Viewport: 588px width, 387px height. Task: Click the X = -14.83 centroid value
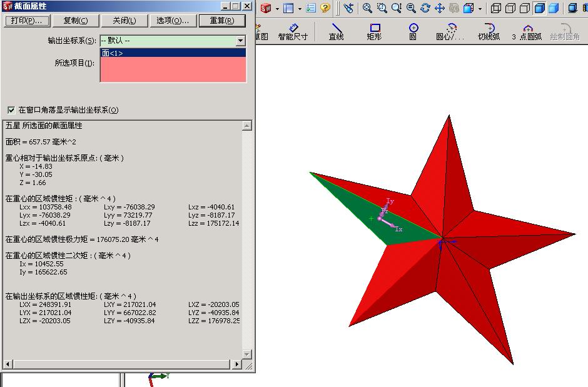pyautogui.click(x=36, y=166)
